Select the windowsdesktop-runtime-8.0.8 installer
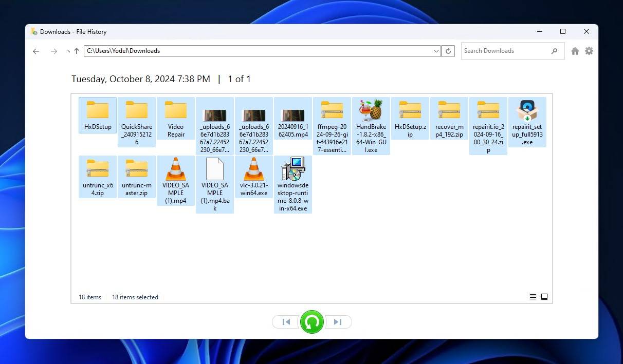Viewport: 623px width, 364px height. tap(293, 184)
